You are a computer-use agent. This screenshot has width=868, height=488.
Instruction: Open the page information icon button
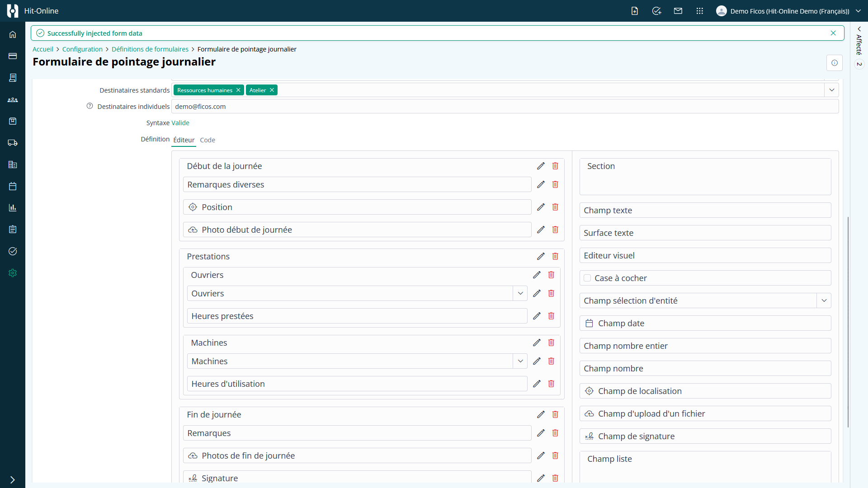pos(835,63)
